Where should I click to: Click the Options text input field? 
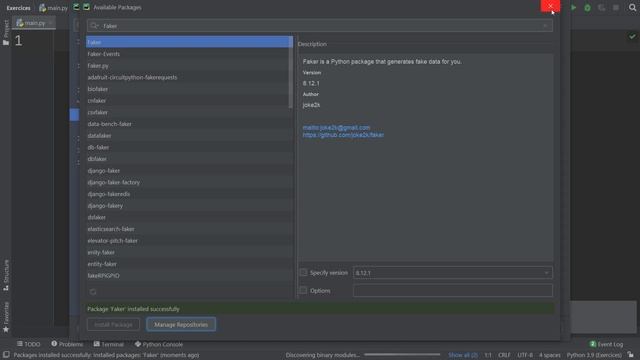coord(453,290)
